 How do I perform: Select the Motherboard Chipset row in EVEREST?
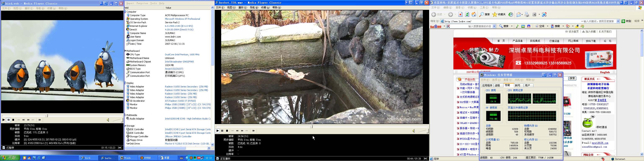click(x=167, y=62)
